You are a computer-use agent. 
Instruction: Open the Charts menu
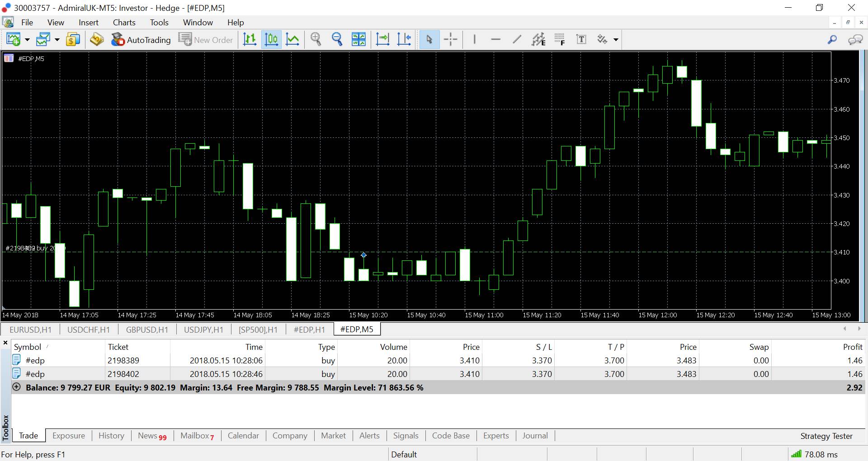(x=124, y=23)
